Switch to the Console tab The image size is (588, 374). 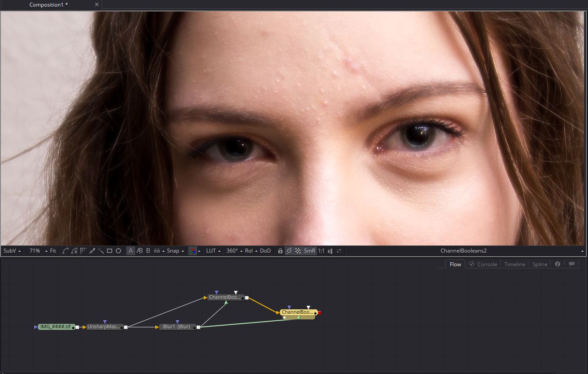click(483, 264)
